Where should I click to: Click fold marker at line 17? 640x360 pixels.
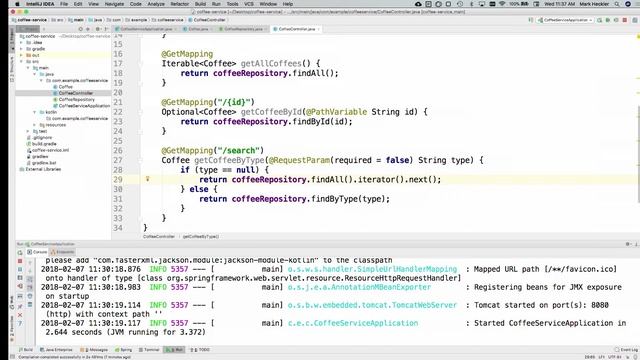pyautogui.click(x=140, y=64)
